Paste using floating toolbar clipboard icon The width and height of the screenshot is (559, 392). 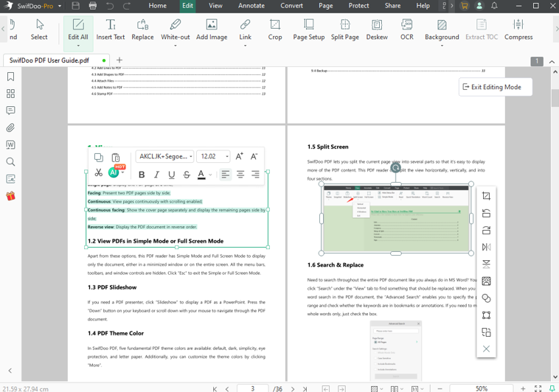(116, 157)
